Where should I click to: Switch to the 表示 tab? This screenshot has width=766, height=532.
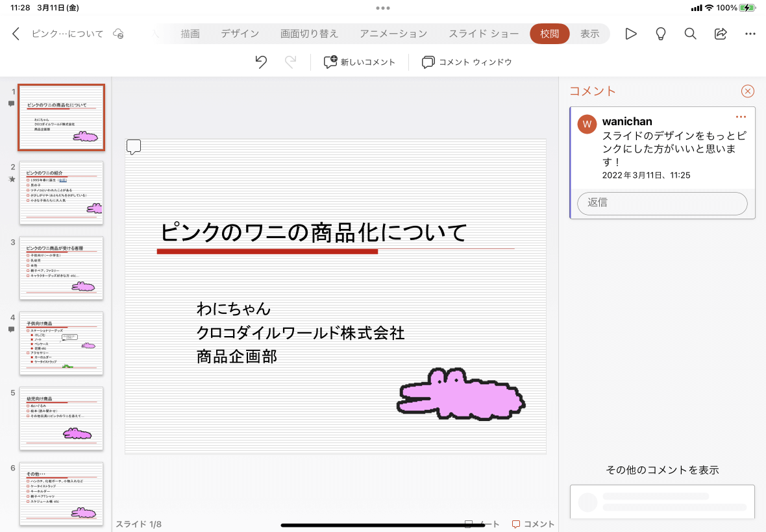589,34
